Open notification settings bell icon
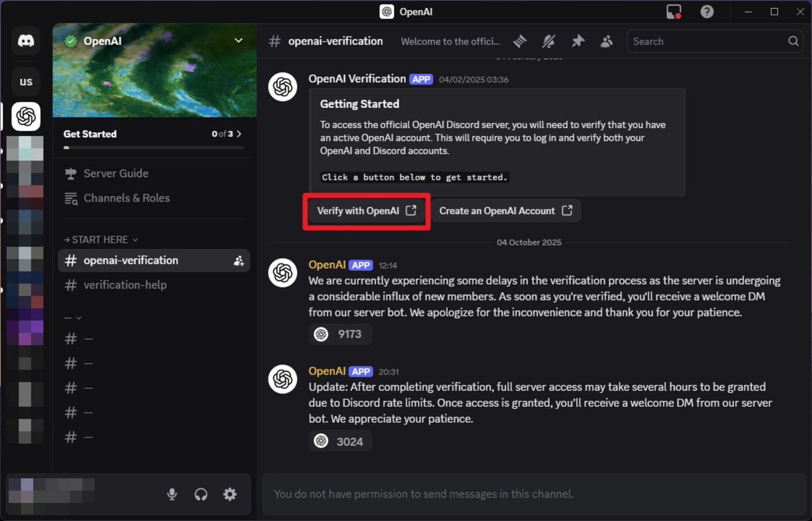The image size is (812, 521). 549,41
